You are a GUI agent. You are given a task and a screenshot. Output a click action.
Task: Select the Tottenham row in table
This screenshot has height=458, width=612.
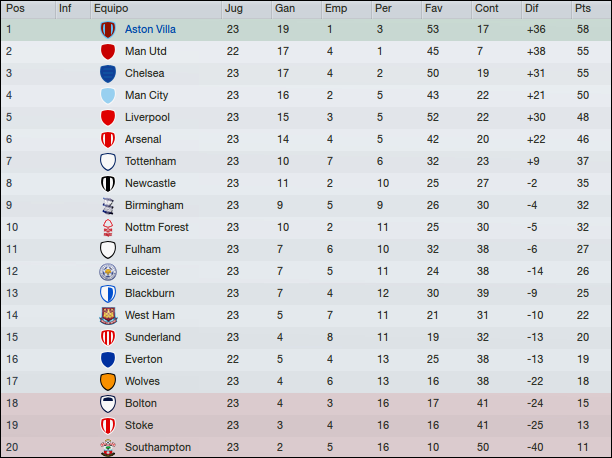(x=306, y=162)
